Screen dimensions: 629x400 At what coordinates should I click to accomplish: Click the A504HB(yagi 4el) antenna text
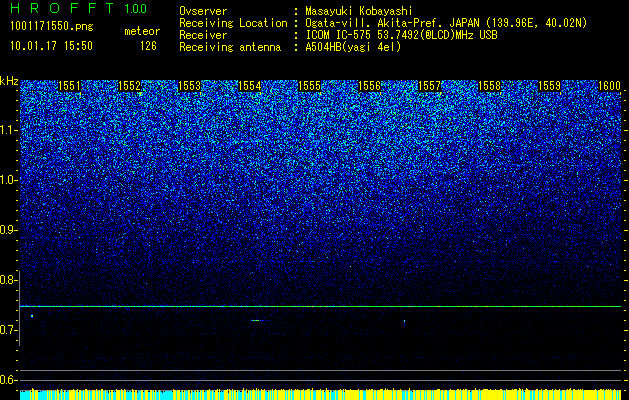pos(353,47)
